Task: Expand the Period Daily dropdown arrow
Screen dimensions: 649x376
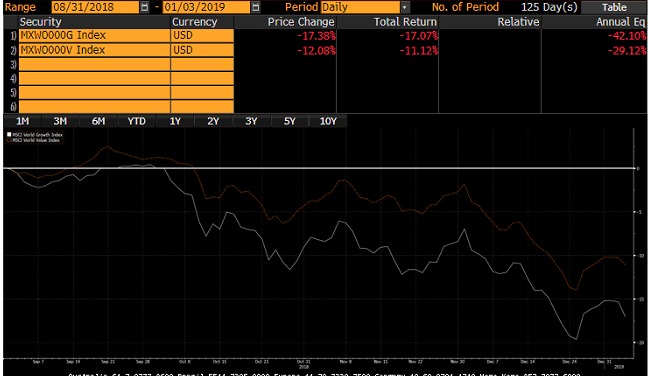Action: (405, 7)
